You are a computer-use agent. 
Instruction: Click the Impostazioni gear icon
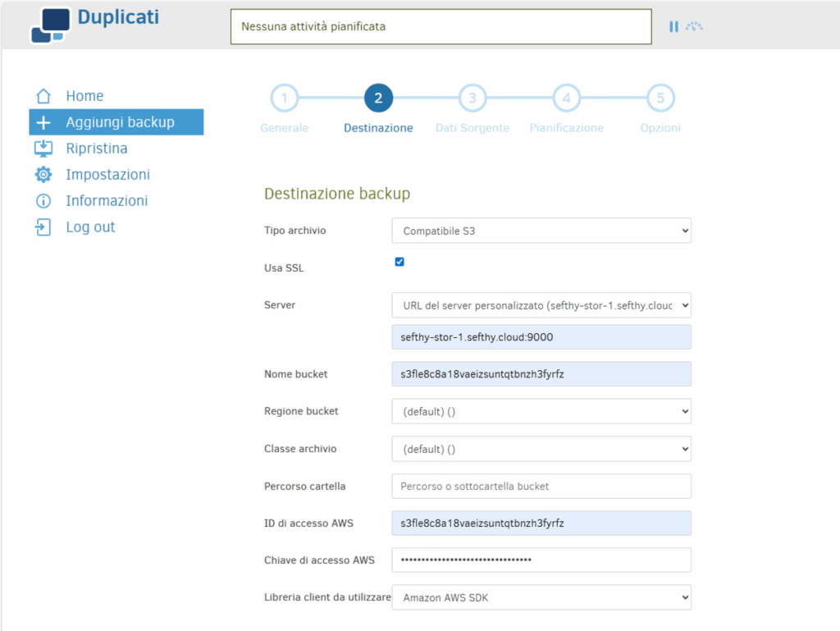(43, 175)
